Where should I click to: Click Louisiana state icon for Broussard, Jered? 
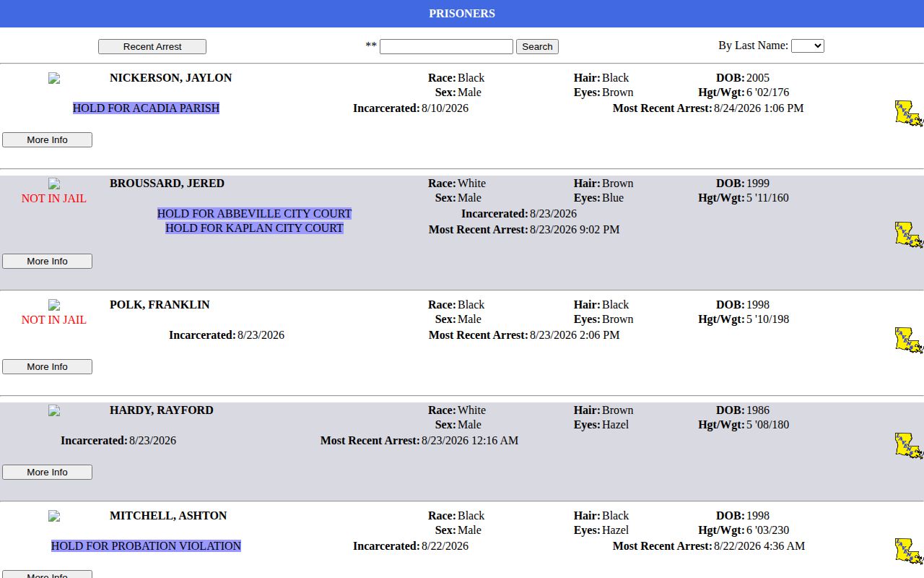(x=909, y=235)
